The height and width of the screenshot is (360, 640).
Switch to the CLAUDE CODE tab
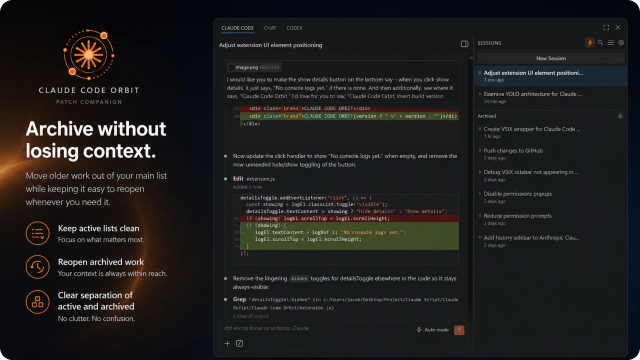(x=238, y=28)
